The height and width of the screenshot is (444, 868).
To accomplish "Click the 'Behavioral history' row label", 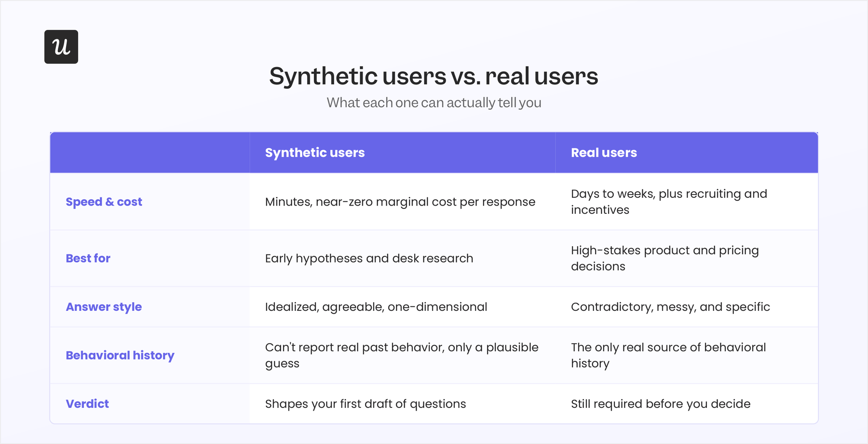I will click(x=120, y=355).
